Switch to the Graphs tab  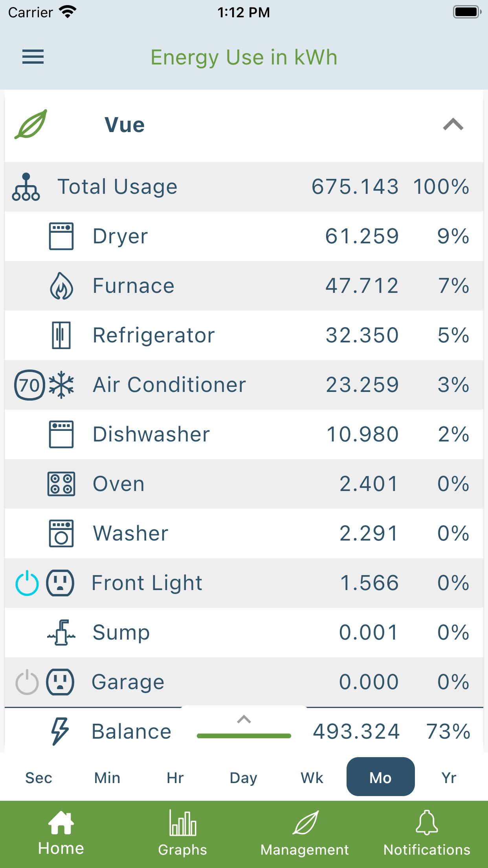183,833
